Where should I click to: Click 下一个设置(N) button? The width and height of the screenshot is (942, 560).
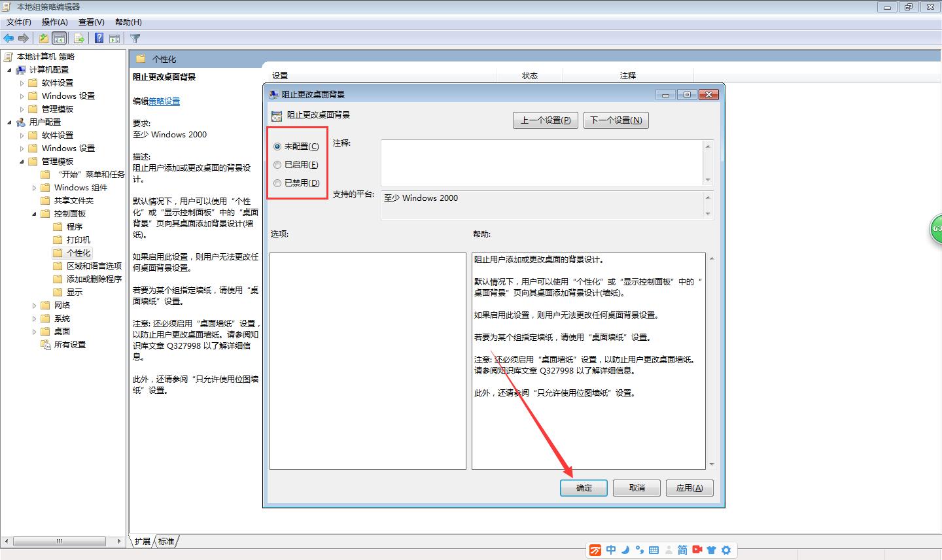[616, 120]
